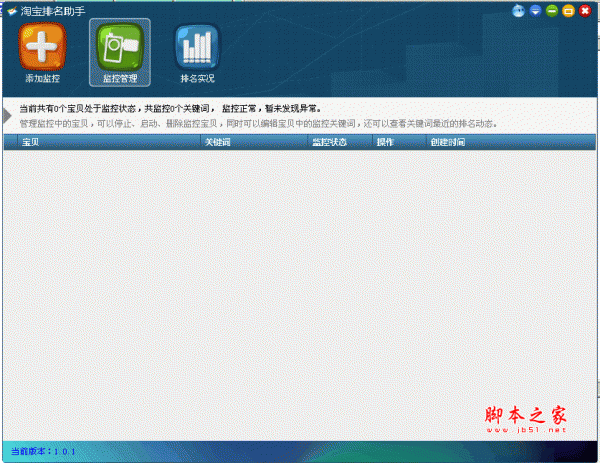
Task: Click the status line beginning 当前共有0个宝贝
Action: coord(170,109)
